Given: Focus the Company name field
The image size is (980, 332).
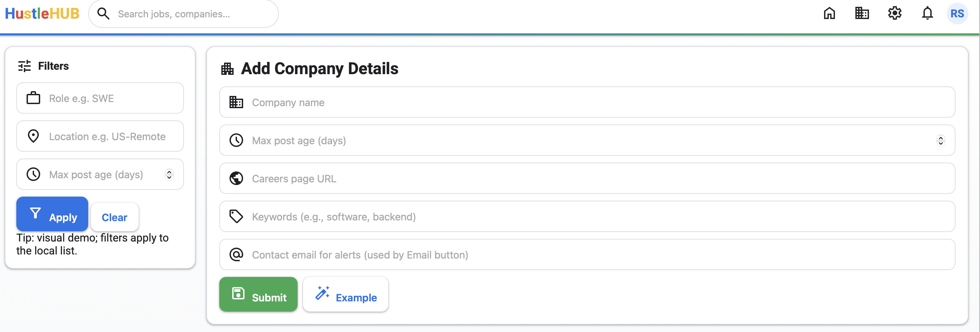Looking at the screenshot, I should [587, 102].
